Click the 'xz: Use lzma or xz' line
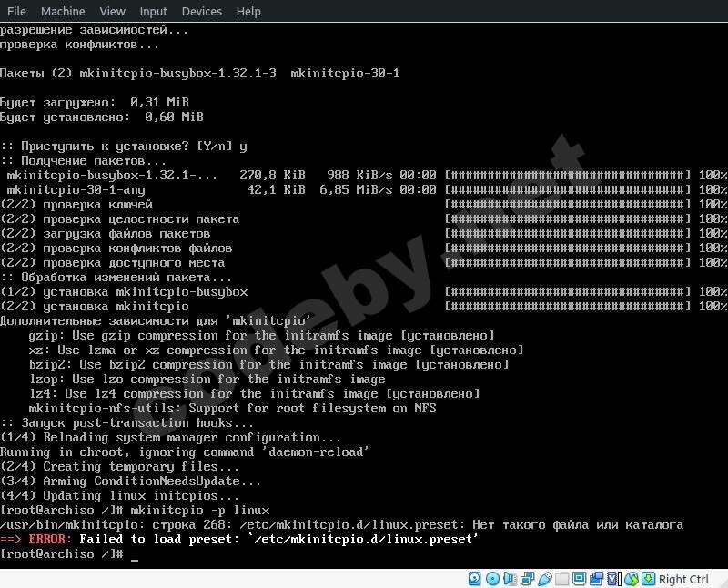This screenshot has width=728, height=588. (x=276, y=350)
